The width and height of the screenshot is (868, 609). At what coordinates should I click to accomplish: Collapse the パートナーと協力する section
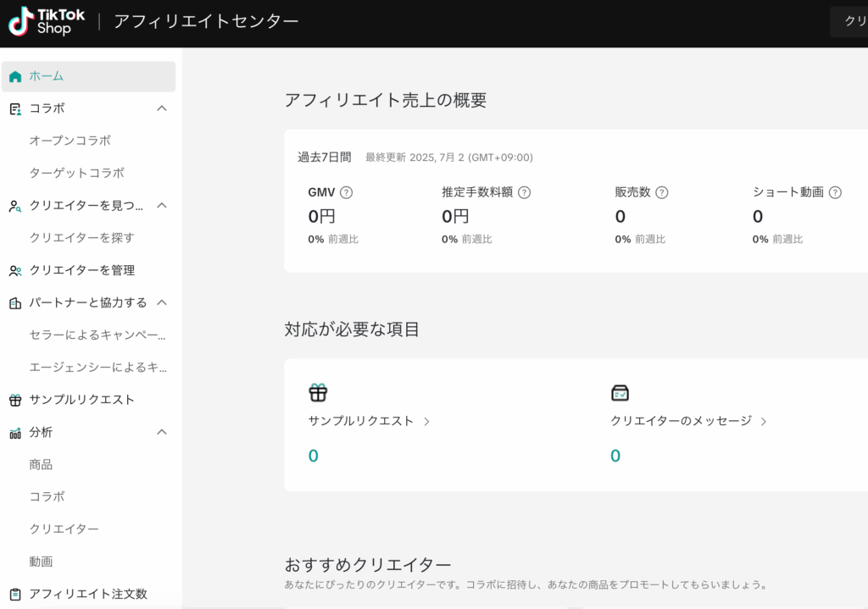(162, 302)
